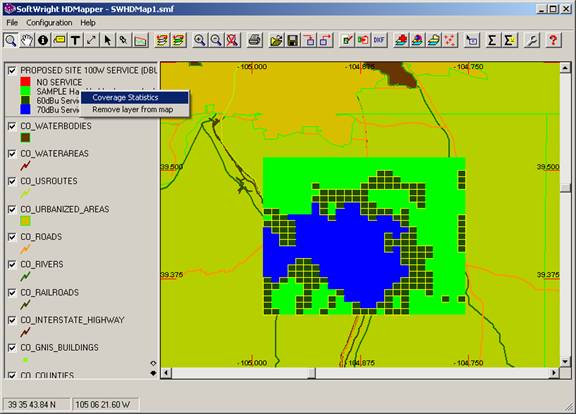Click the zoom out minus magnifier
The height and width of the screenshot is (414, 576).
click(216, 40)
